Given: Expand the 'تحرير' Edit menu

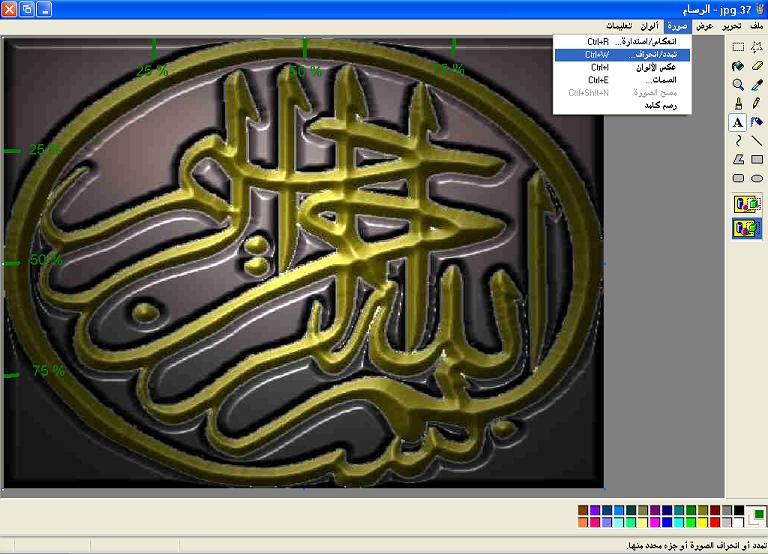Looking at the screenshot, I should [731, 25].
